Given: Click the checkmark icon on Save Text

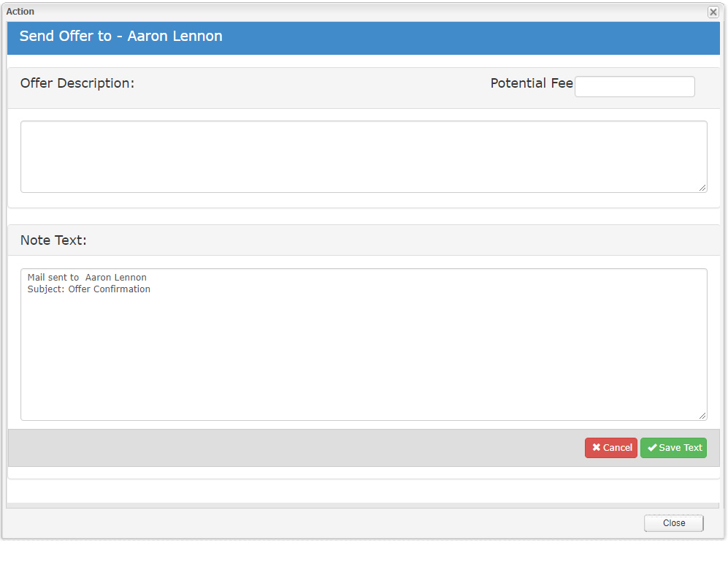Looking at the screenshot, I should 652,448.
